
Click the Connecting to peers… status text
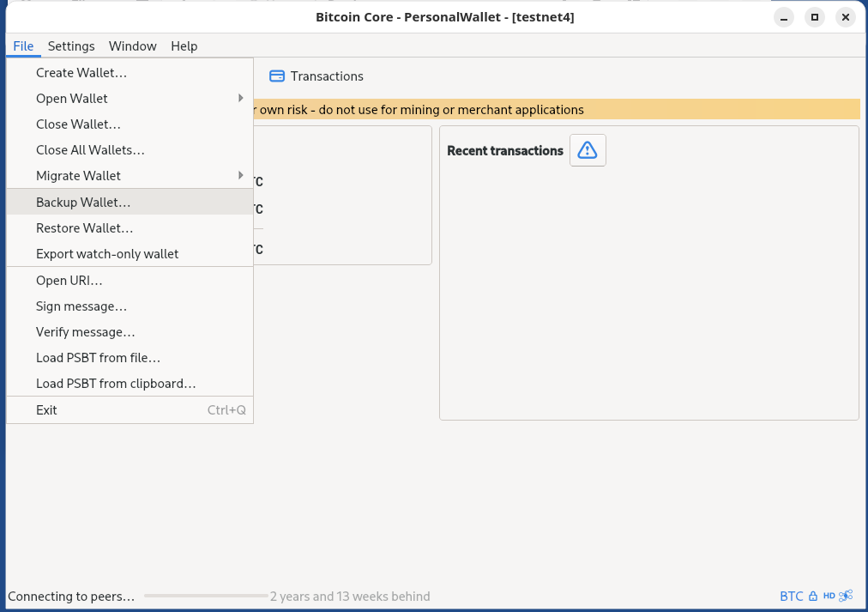pyautogui.click(x=71, y=596)
